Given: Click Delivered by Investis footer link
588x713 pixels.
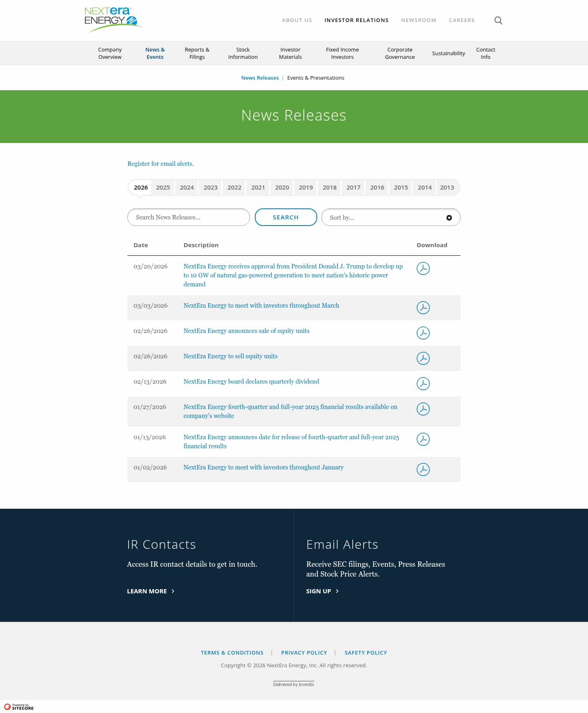Looking at the screenshot, I should pyautogui.click(x=294, y=684).
